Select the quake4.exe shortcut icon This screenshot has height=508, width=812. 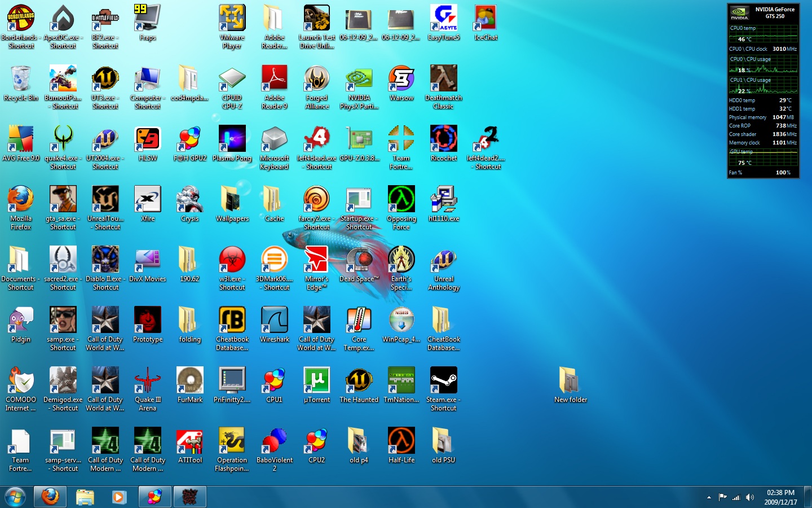coord(63,139)
